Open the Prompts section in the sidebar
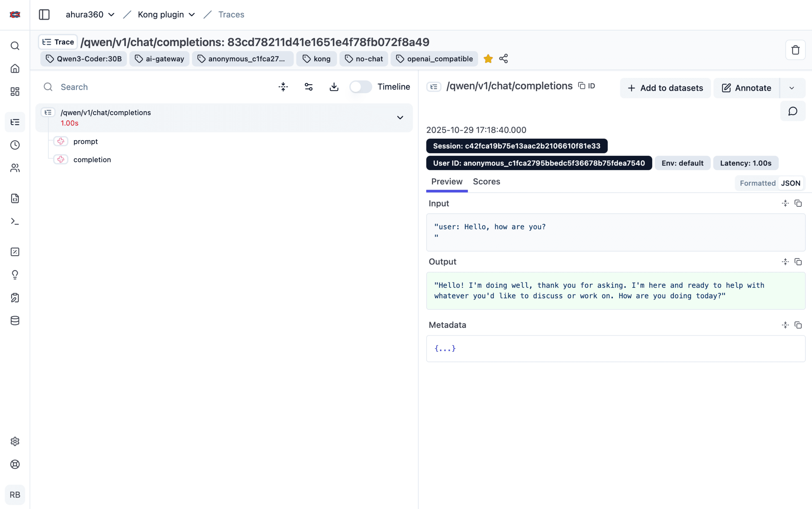Screen dimensions: 812x509 [x=15, y=198]
